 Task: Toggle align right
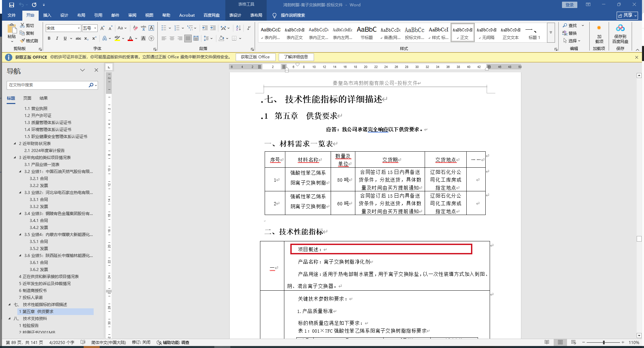coord(180,39)
